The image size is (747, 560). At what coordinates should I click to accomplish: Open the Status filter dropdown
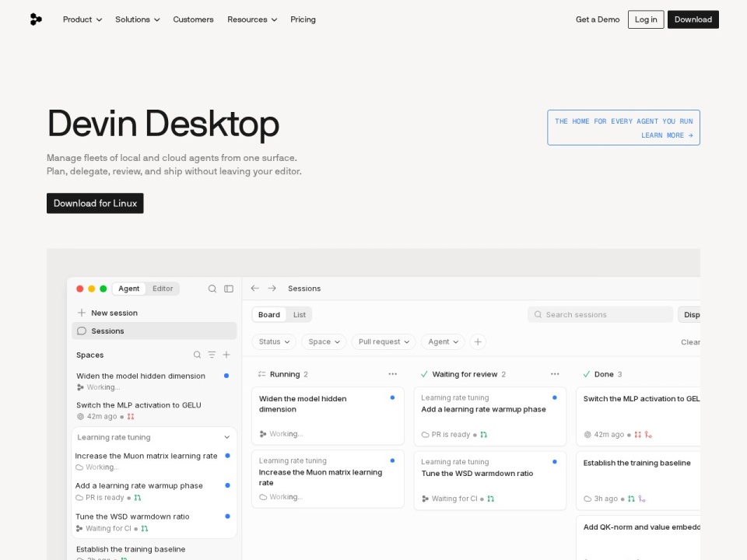coord(274,342)
